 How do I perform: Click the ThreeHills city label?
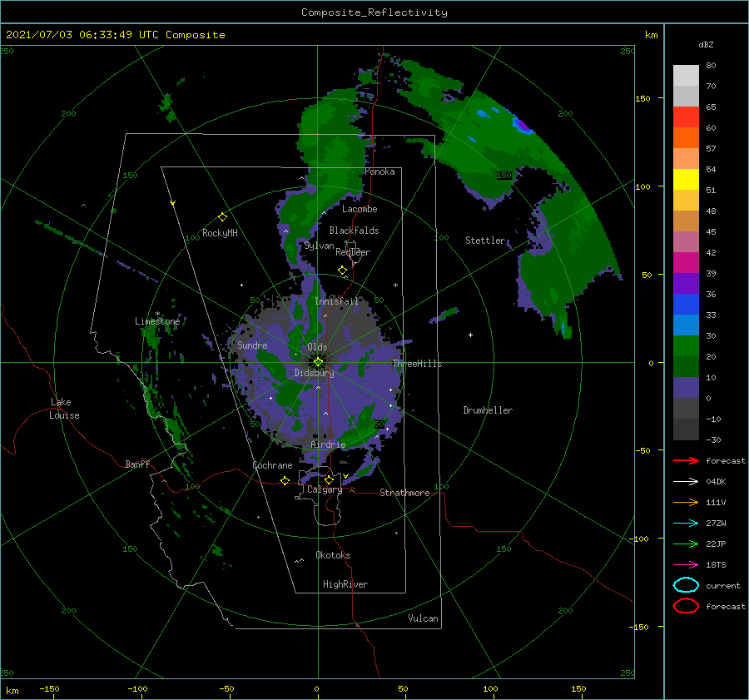pyautogui.click(x=417, y=364)
